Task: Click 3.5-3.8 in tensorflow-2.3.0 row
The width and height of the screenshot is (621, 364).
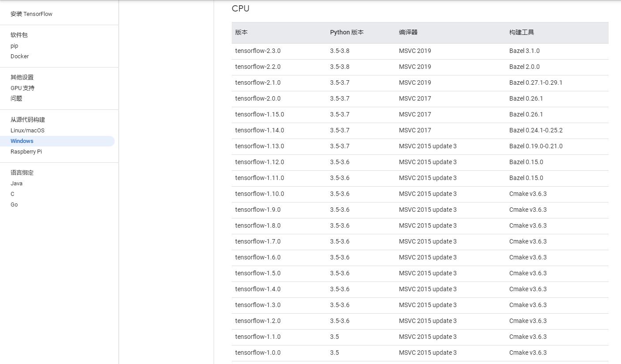Action: (340, 51)
